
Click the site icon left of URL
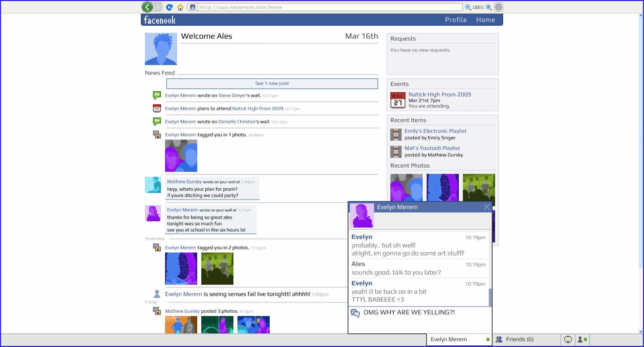[193, 7]
